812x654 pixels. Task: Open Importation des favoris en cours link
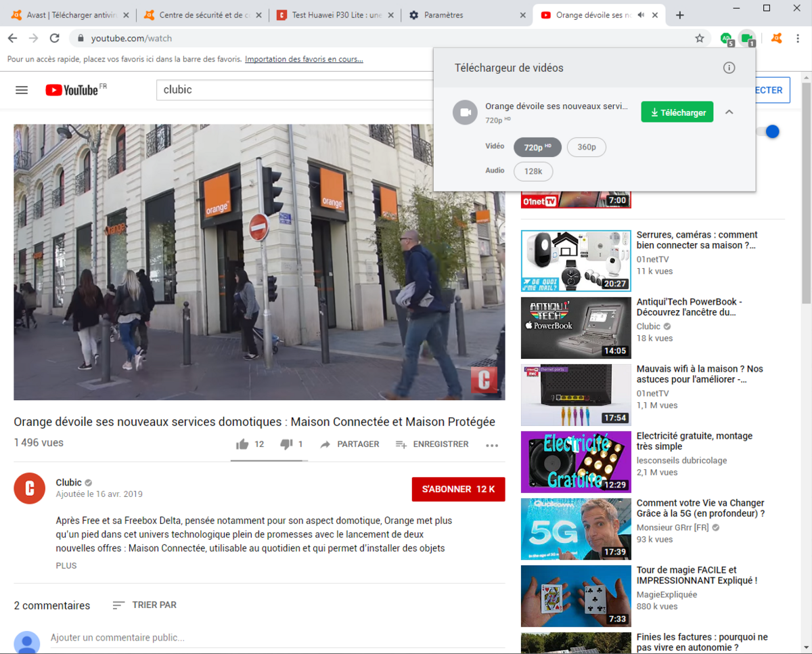tap(304, 60)
